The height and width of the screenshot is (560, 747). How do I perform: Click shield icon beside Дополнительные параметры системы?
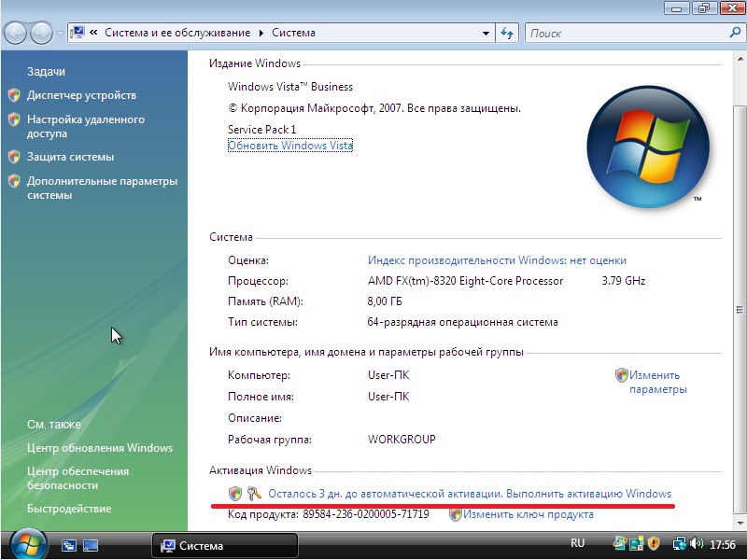tap(14, 181)
